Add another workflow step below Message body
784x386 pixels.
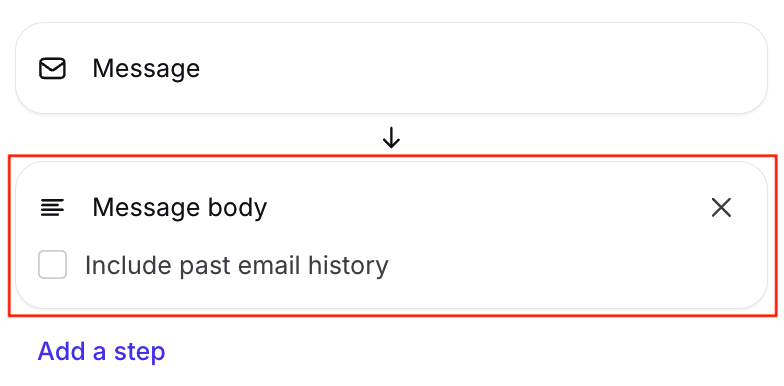tap(101, 351)
